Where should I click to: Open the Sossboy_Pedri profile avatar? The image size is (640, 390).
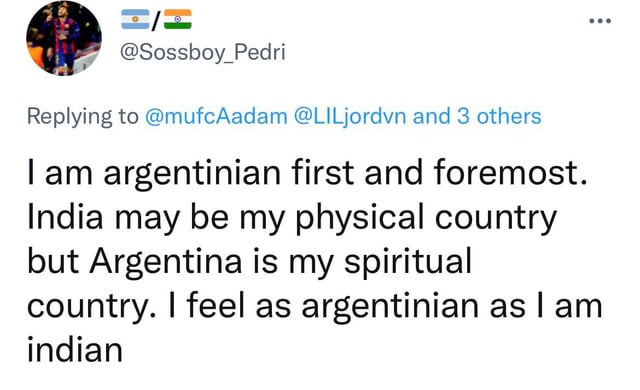point(64,38)
